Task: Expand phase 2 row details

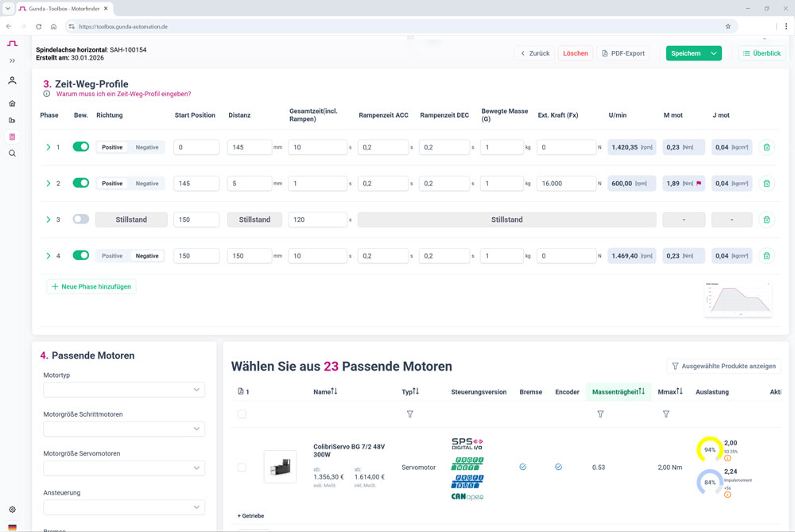Action: click(48, 184)
